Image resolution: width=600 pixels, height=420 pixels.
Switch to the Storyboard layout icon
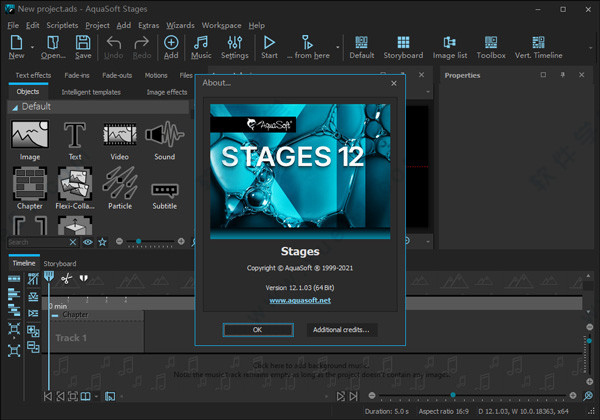403,42
